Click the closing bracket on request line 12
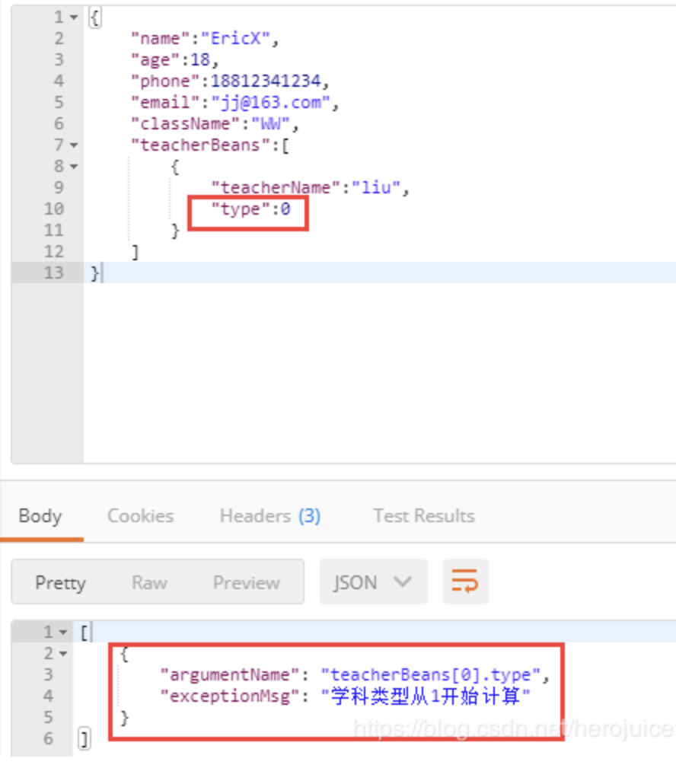This screenshot has height=784, width=676. (135, 252)
